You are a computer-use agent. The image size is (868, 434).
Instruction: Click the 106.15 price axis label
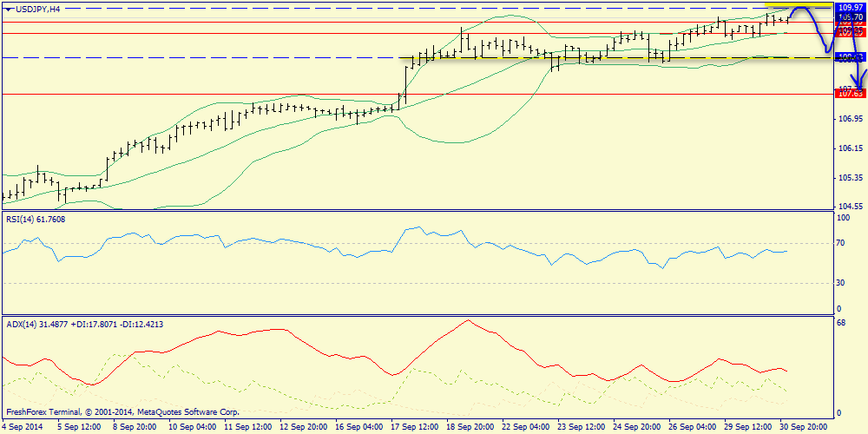[852, 149]
